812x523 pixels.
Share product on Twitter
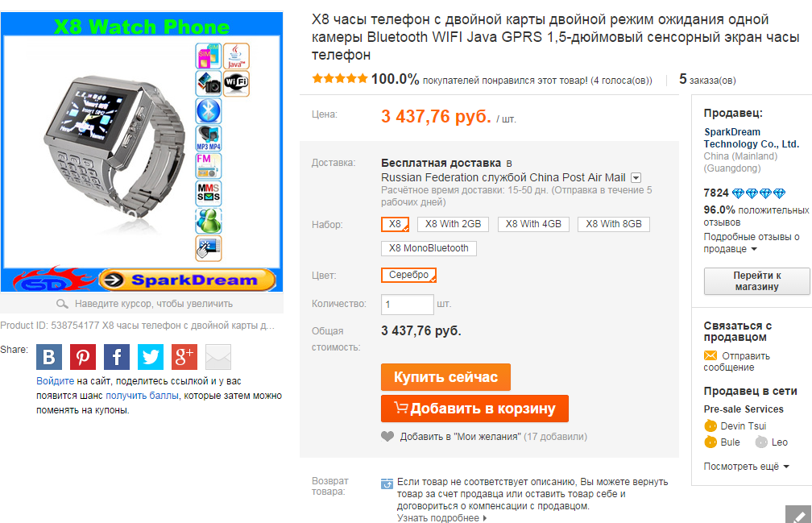pos(151,357)
